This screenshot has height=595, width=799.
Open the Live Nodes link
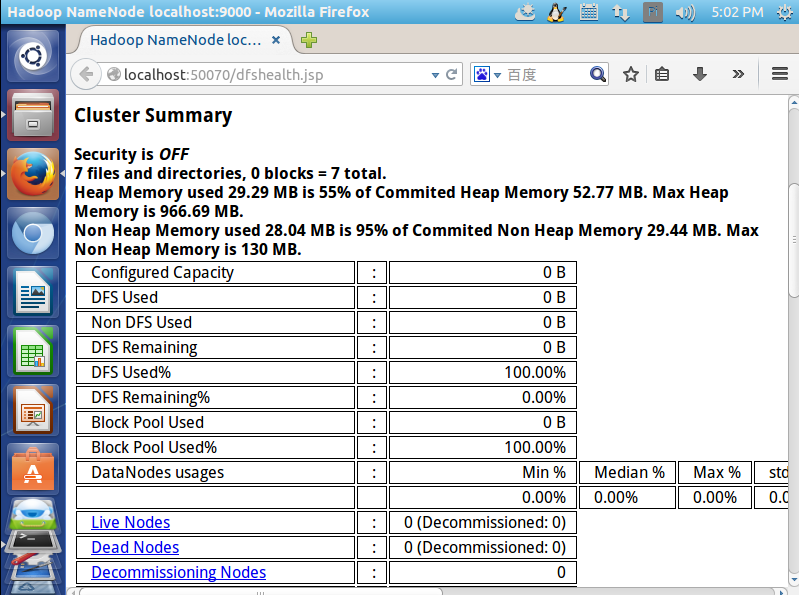tap(130, 522)
